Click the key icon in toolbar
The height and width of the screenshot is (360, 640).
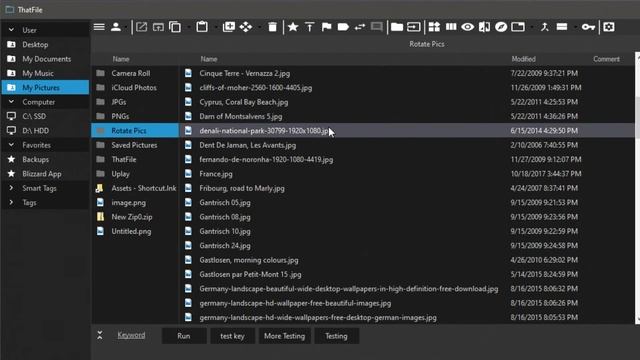(588, 27)
